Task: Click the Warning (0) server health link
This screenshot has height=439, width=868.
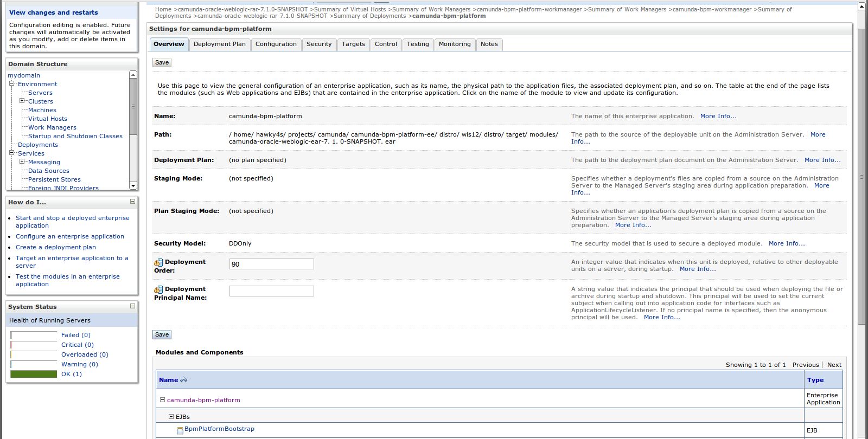Action: click(x=80, y=364)
